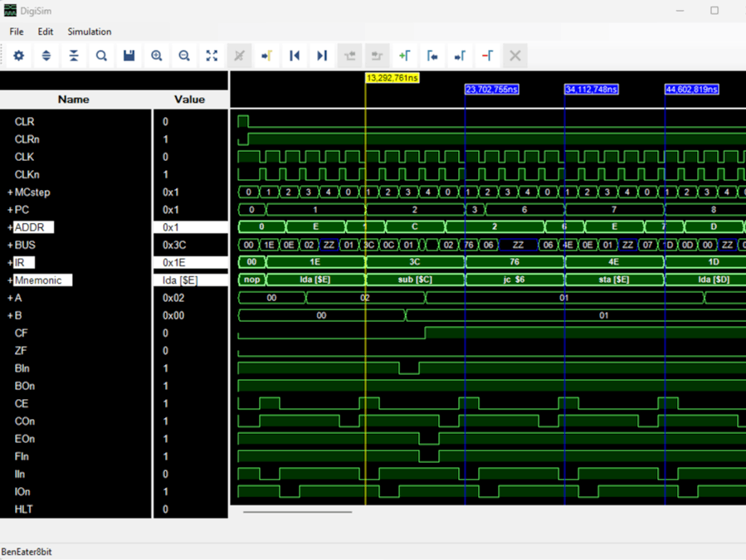
Task: Maximize the DigiSim window
Action: (x=714, y=11)
